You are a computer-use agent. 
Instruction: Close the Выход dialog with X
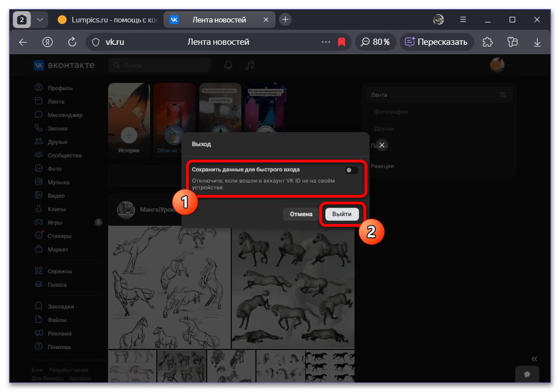click(x=382, y=145)
